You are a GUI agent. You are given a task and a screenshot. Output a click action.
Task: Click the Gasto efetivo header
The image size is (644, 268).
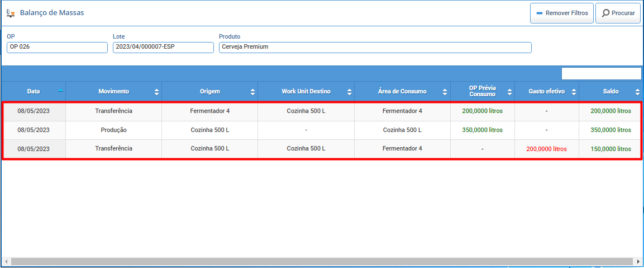[x=546, y=91]
